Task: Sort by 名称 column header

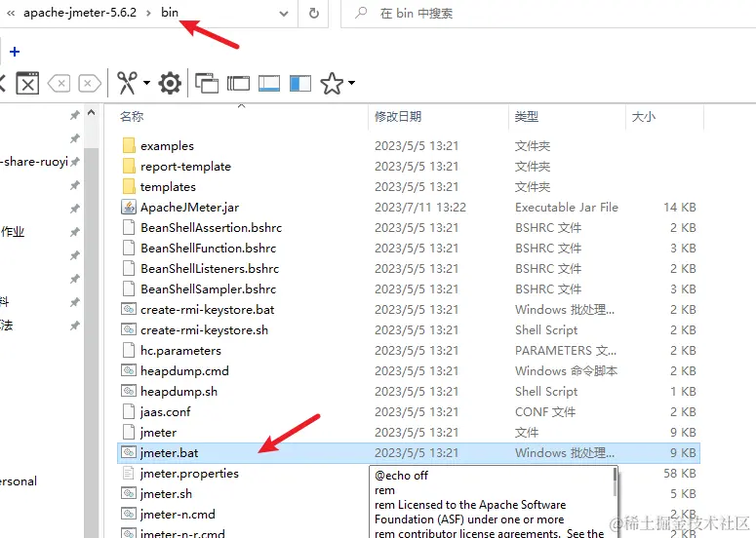Action: click(132, 117)
